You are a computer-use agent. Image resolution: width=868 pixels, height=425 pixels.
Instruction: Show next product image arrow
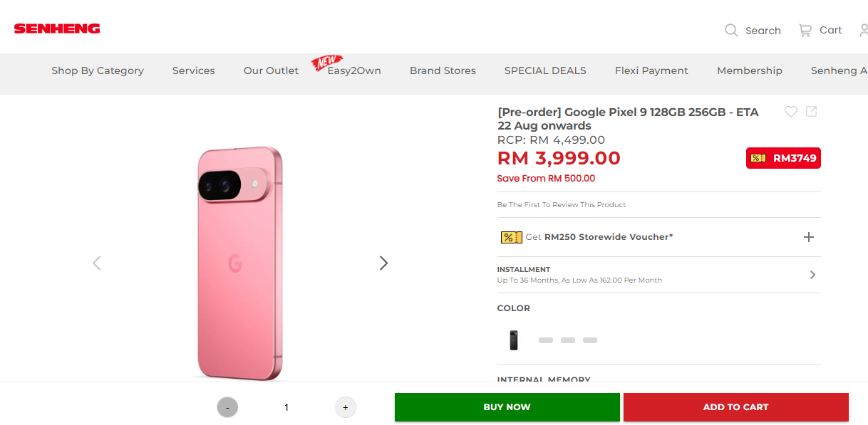click(383, 263)
